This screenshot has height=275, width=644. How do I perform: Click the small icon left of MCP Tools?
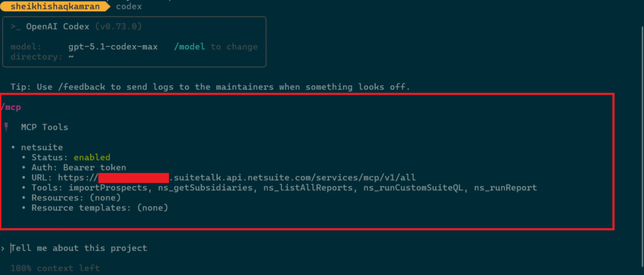[6, 127]
